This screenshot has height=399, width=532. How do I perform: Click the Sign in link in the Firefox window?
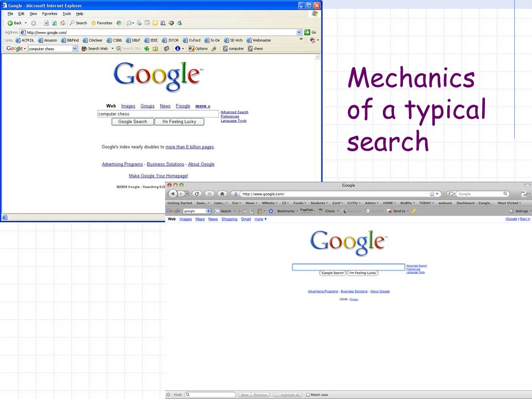coord(525,219)
